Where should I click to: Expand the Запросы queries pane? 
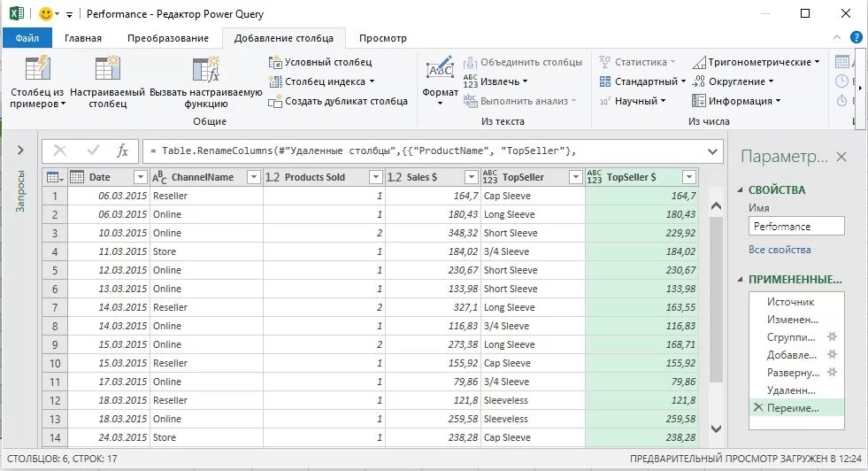point(20,151)
